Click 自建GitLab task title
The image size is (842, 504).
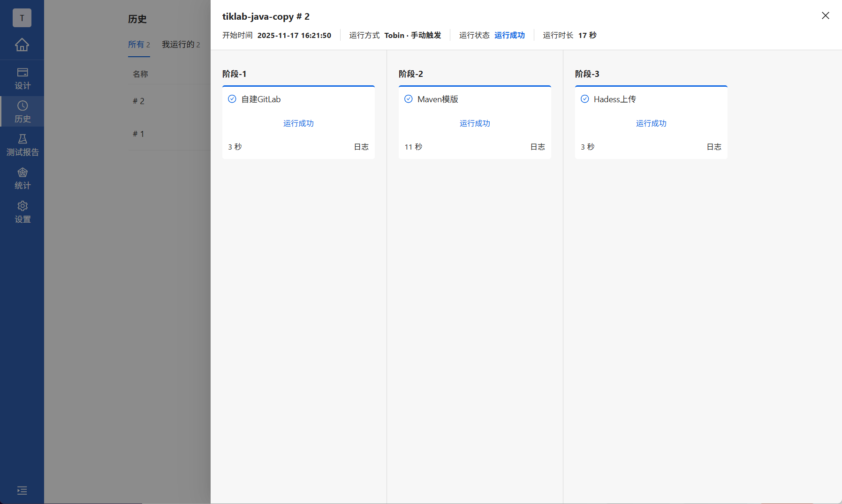(261, 99)
